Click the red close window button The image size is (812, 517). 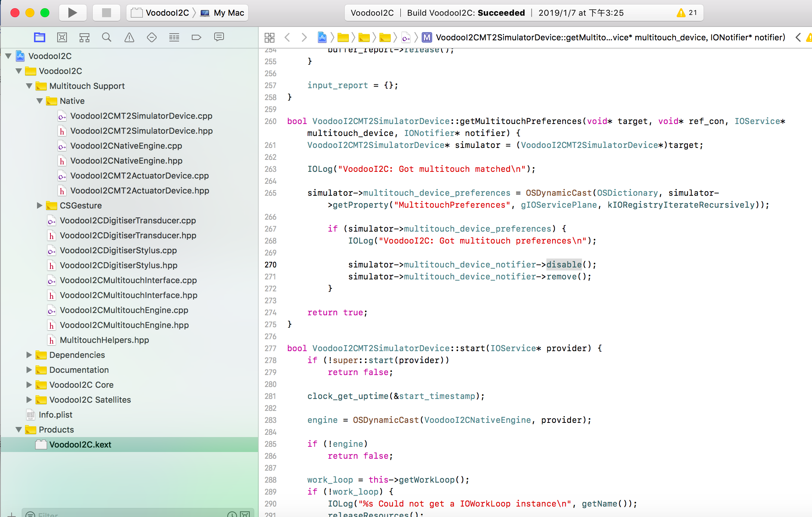[15, 13]
